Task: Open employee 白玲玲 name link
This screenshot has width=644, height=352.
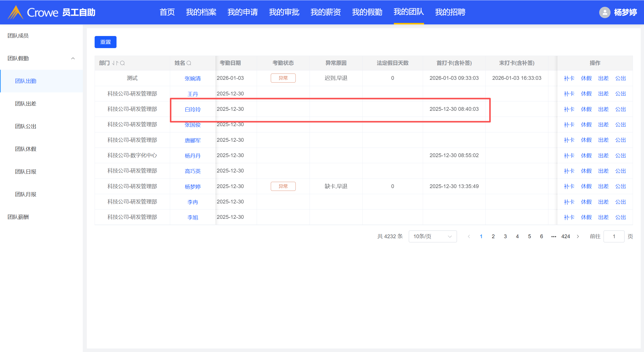Action: coord(193,109)
